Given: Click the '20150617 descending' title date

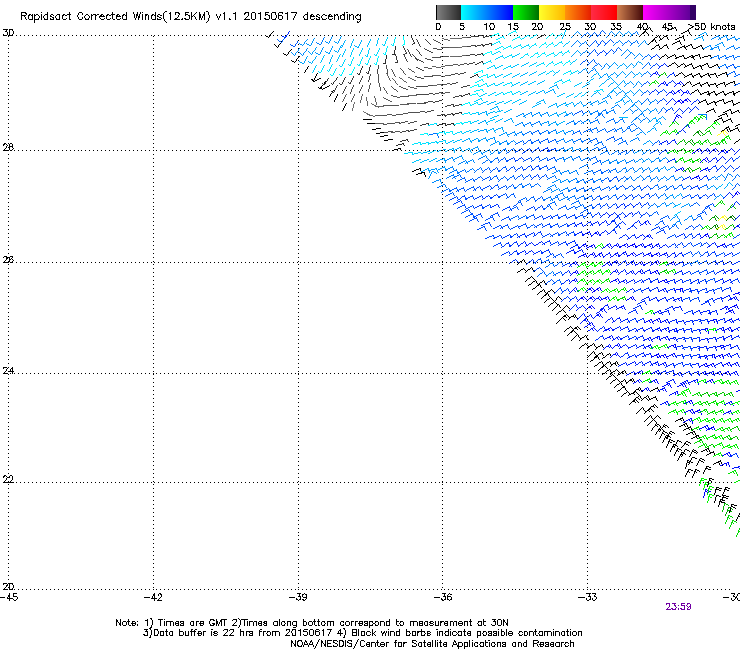Looking at the screenshot, I should tap(303, 16).
